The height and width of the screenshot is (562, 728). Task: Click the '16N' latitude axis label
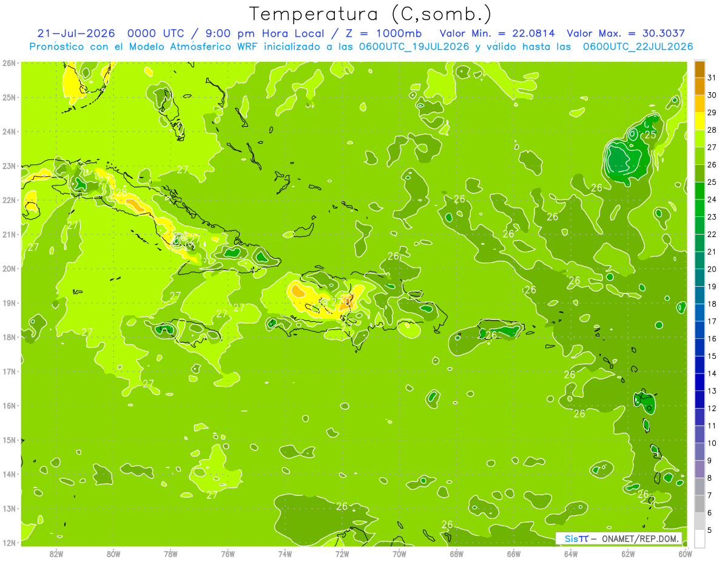(x=8, y=406)
